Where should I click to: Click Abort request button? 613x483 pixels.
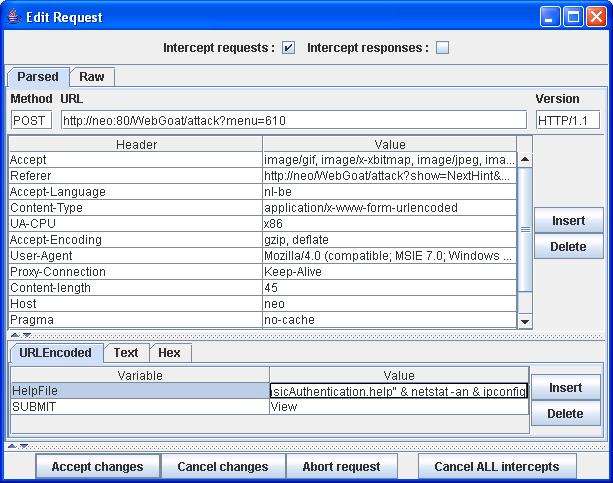coord(342,466)
